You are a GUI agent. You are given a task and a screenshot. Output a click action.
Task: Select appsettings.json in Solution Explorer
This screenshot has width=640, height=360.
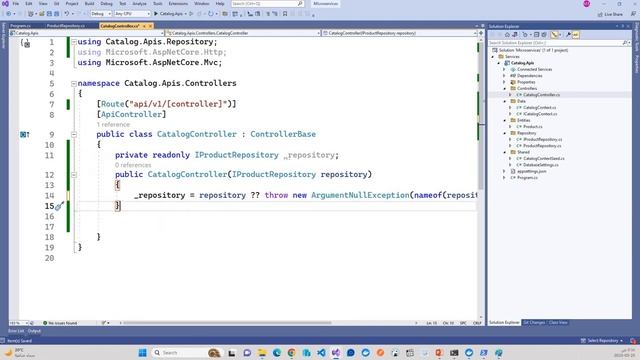531,171
